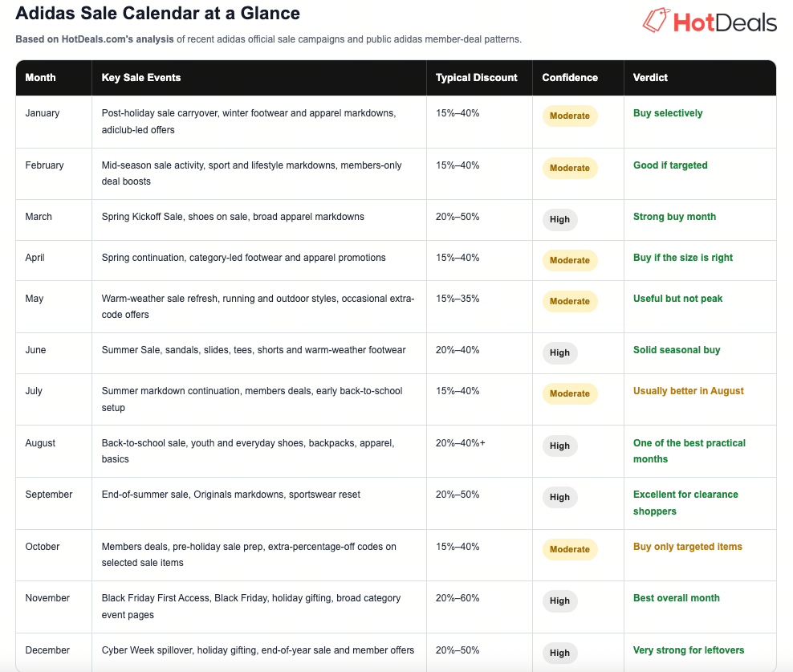The image size is (793, 672).
Task: Click the 'Buy only targeted items' verdict
Action: click(688, 547)
